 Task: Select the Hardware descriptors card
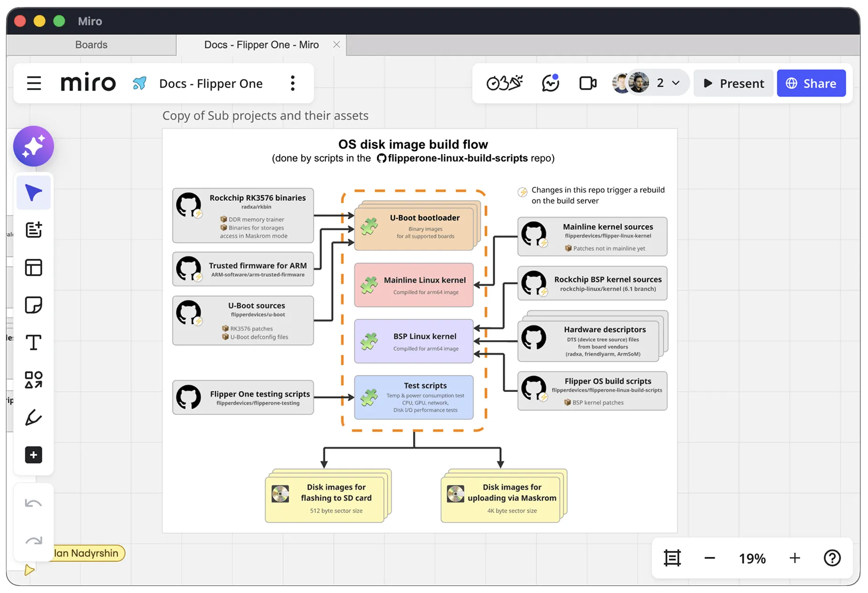pyautogui.click(x=589, y=340)
